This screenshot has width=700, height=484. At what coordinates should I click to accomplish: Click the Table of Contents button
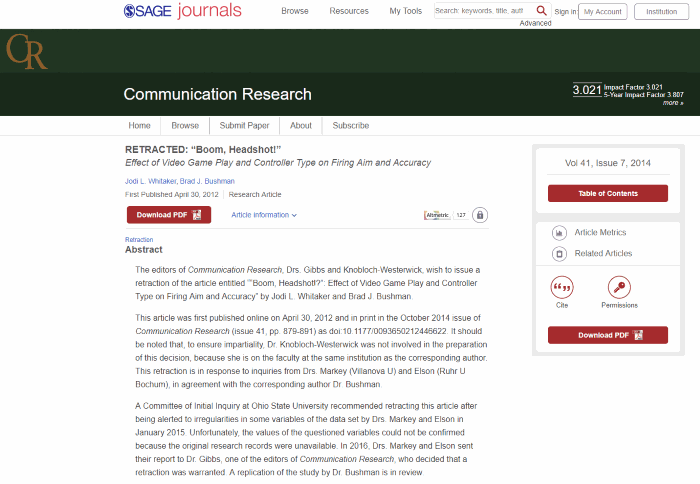pyautogui.click(x=608, y=193)
